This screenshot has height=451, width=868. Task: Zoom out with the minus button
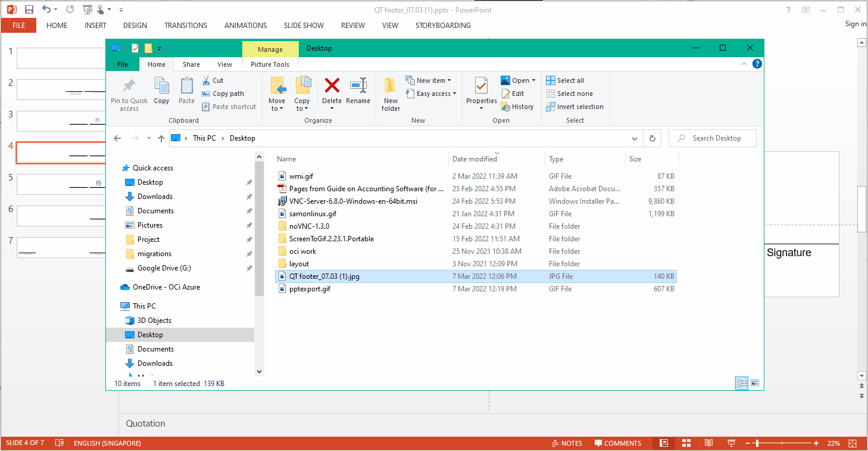tap(747, 443)
